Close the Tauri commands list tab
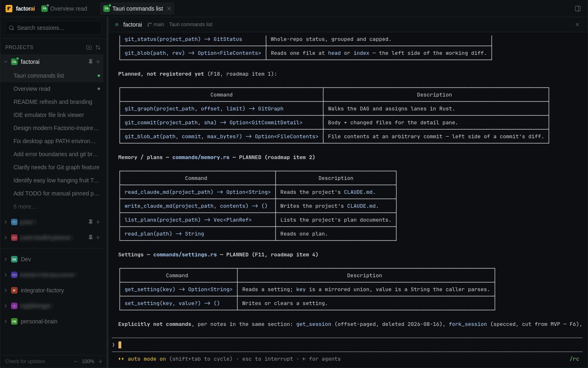The height and width of the screenshot is (368, 588). coord(169,9)
